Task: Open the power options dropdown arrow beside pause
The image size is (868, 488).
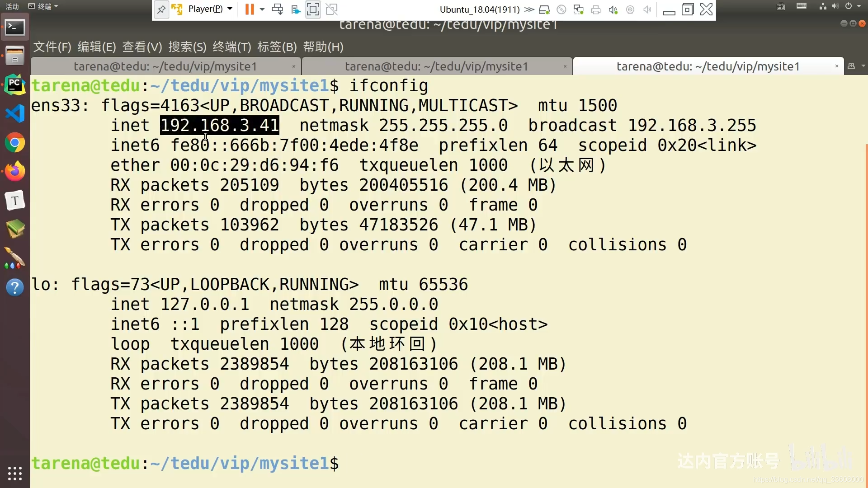Action: [262, 9]
